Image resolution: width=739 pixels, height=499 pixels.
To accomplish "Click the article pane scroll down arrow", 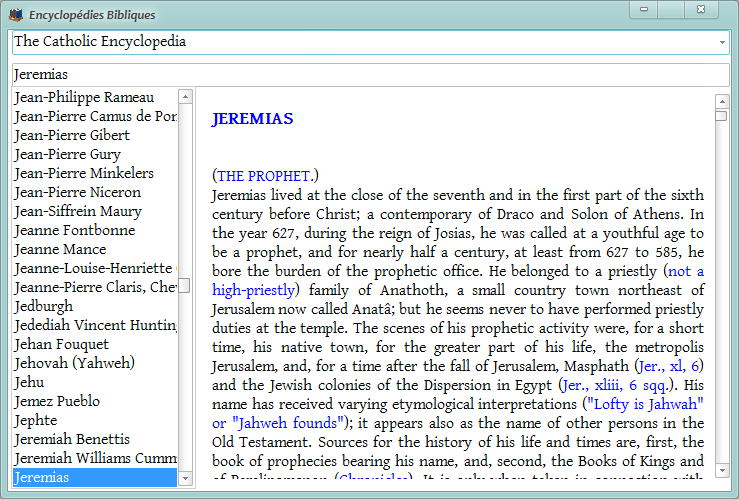I will (x=722, y=470).
